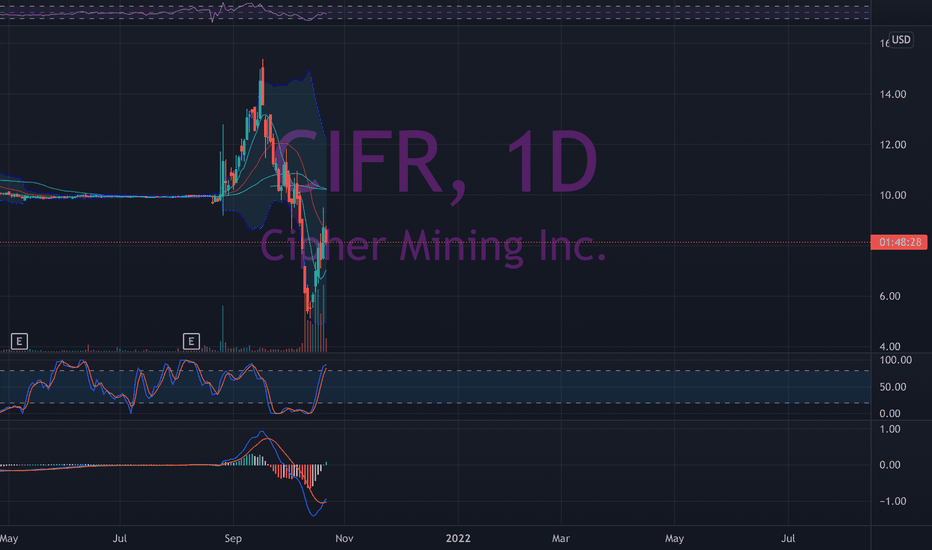The width and height of the screenshot is (932, 550).
Task: Click the −1.00 MACD scale label
Action: (x=893, y=501)
